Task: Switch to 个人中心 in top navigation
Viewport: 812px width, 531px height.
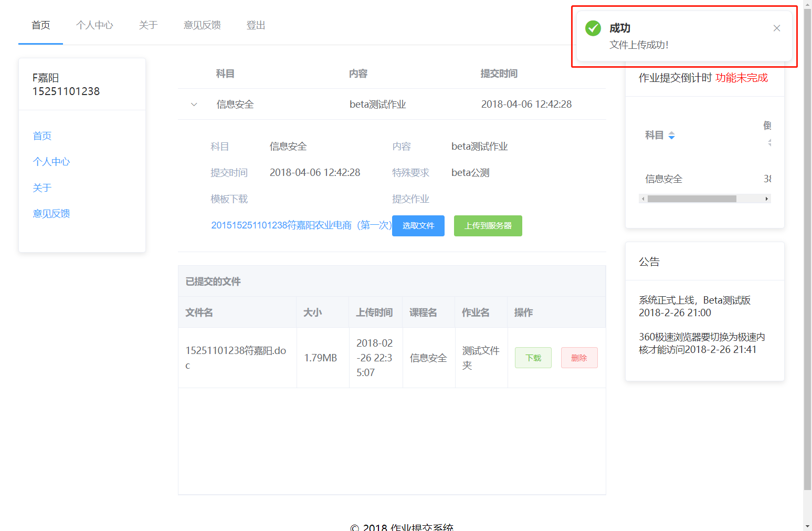Action: (x=94, y=25)
